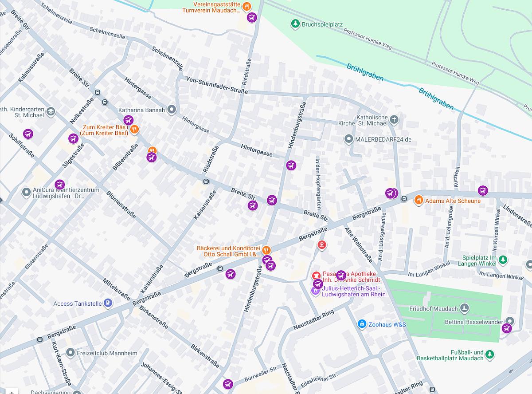The width and height of the screenshot is (532, 394).
Task: Select the Freizeitclub Mannheim marker
Action: click(70, 353)
